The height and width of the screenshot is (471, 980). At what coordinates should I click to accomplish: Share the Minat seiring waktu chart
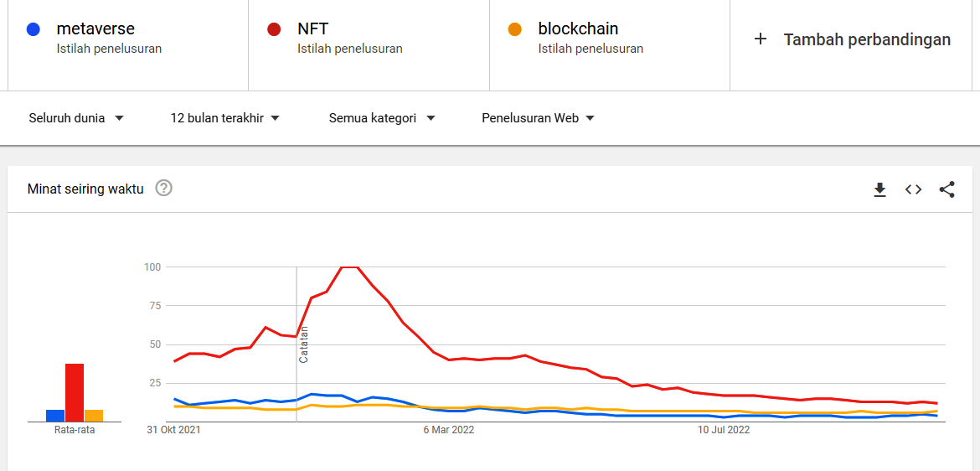pos(946,189)
